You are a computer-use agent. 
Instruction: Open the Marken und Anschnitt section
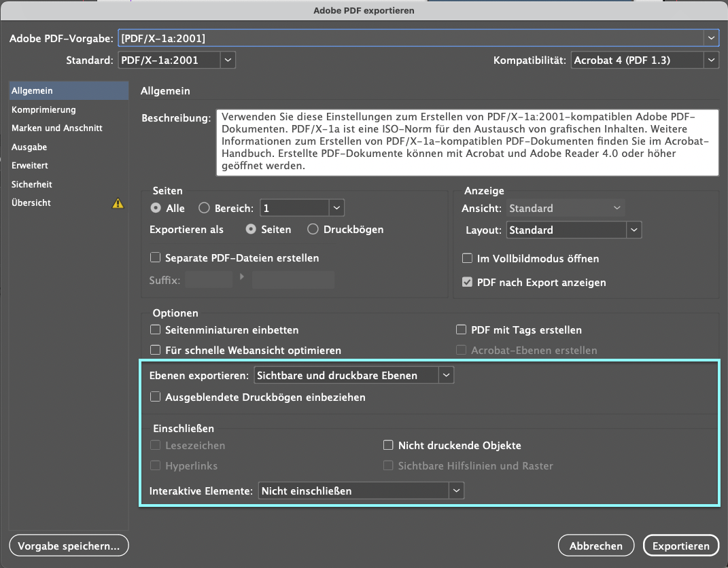coord(69,128)
